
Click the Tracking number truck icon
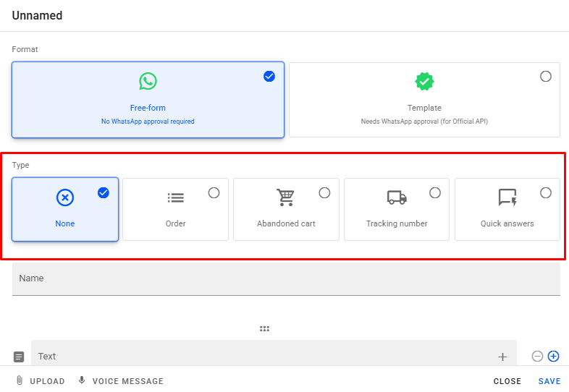397,197
